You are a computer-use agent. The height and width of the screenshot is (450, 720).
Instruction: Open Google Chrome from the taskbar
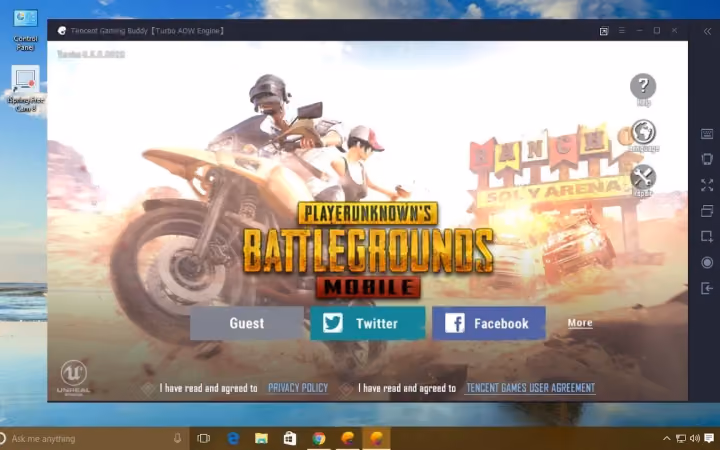(x=319, y=439)
